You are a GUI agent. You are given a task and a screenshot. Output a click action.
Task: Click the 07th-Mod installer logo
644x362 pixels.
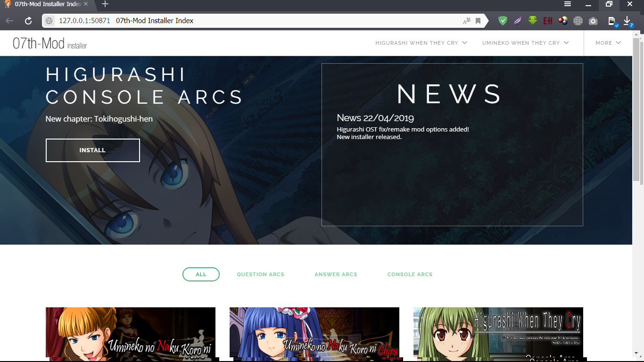50,43
